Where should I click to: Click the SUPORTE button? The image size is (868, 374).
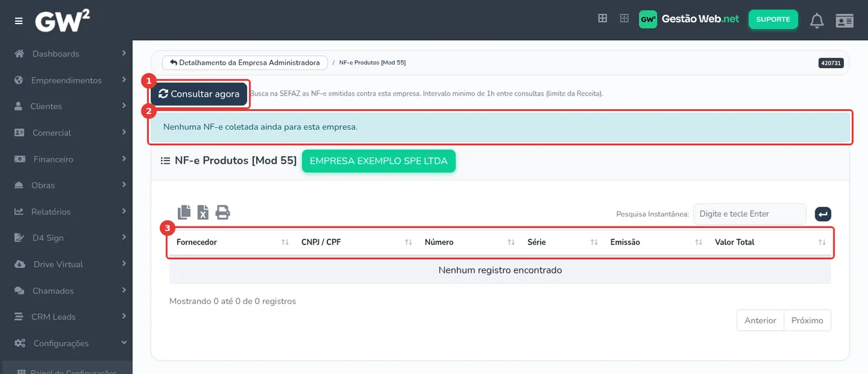pos(773,19)
